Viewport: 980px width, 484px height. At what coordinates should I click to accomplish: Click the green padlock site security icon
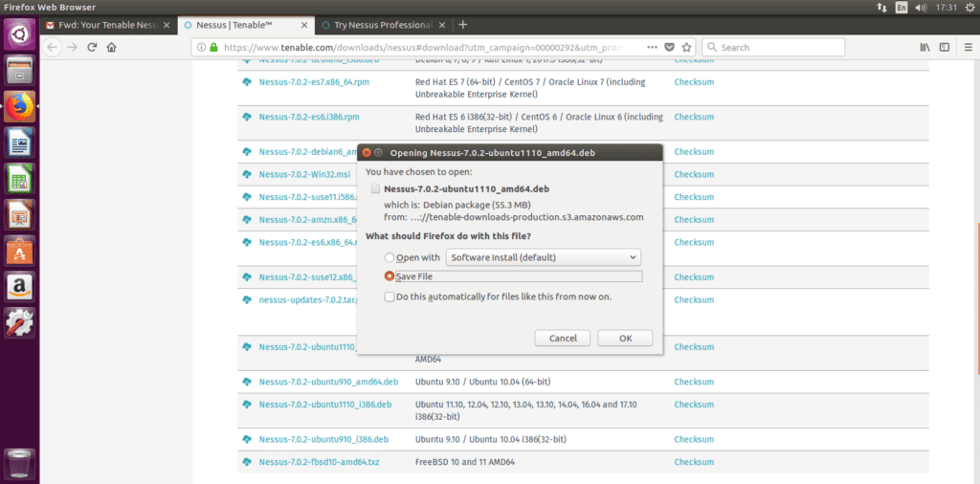coord(213,48)
